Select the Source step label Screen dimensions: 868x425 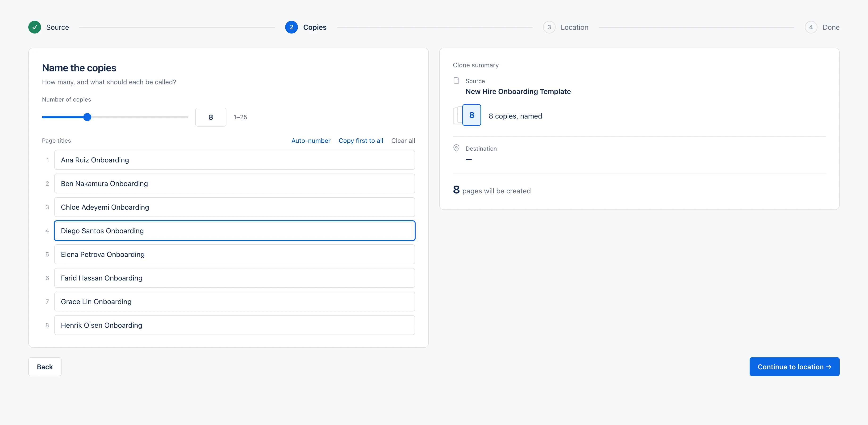pos(58,27)
